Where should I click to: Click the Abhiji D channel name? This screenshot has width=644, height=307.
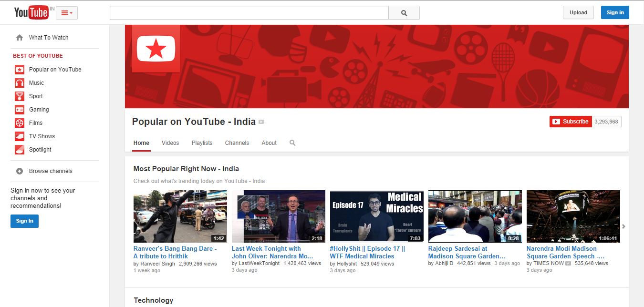(x=444, y=263)
